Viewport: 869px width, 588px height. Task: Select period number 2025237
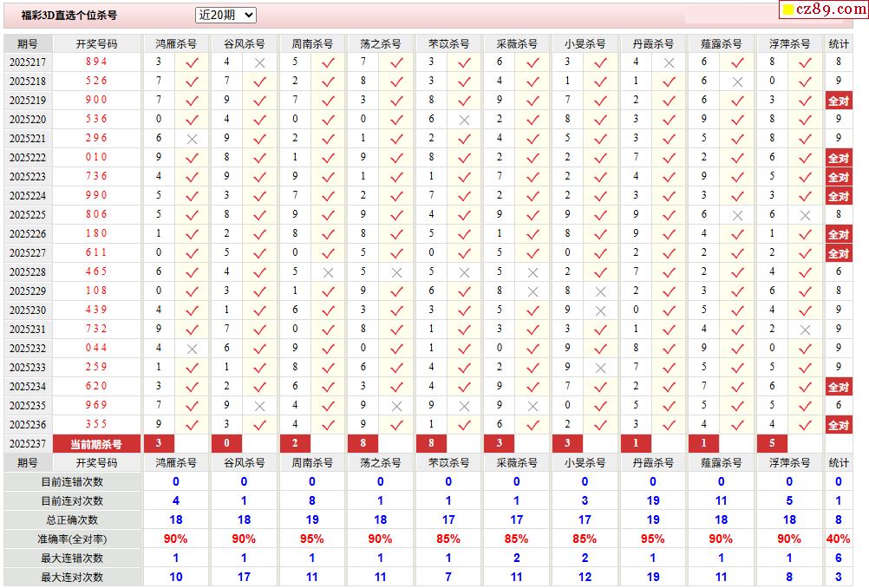[x=28, y=444]
